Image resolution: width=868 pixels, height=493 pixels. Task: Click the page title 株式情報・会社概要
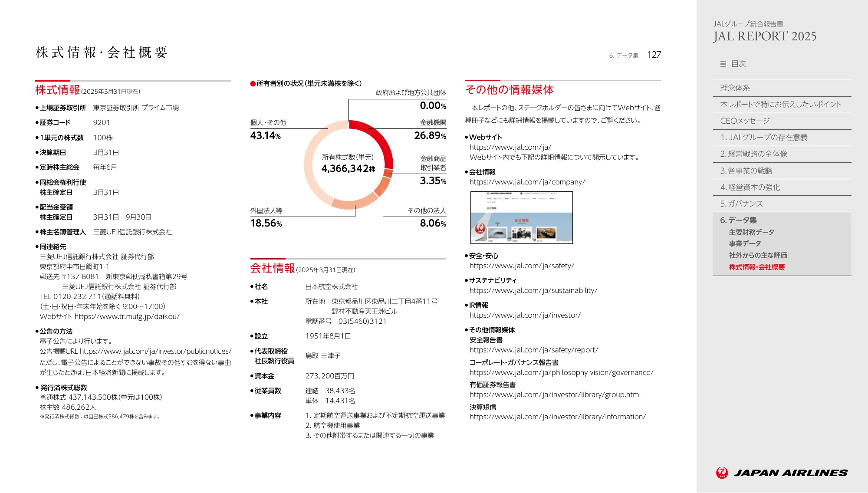point(102,53)
